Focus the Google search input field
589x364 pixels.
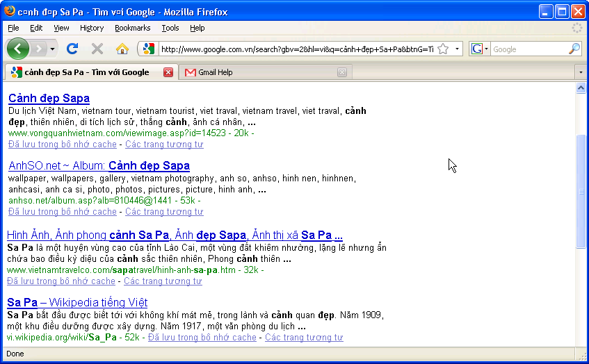tap(529, 49)
